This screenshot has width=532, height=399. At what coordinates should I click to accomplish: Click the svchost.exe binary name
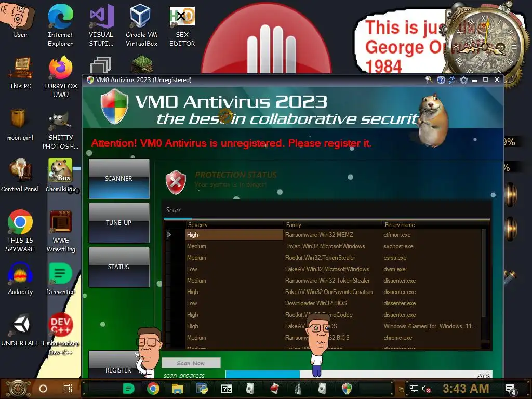(398, 246)
